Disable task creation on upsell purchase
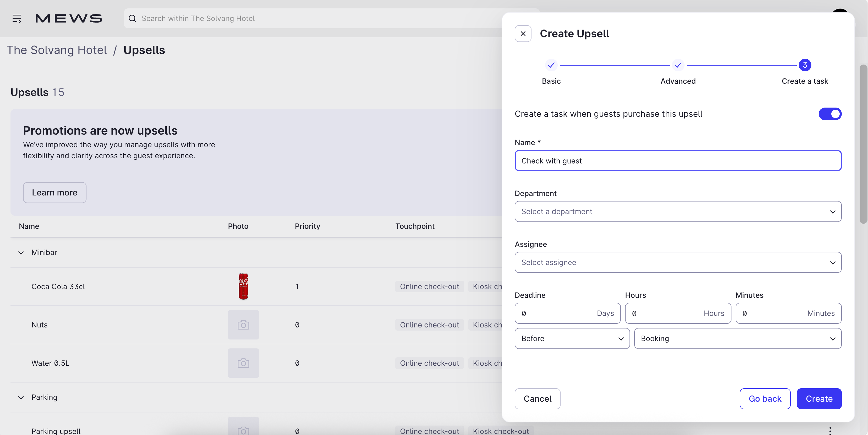The width and height of the screenshot is (868, 435). tap(830, 114)
